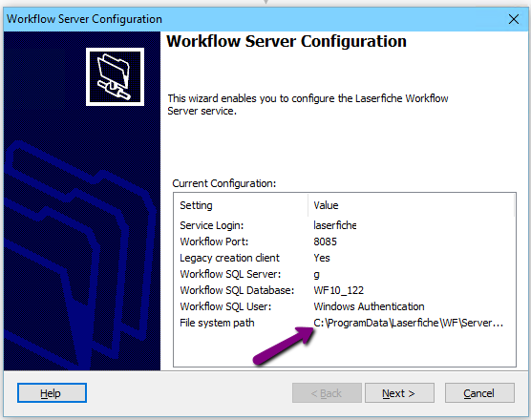This screenshot has width=531, height=420.
Task: Close the Workflow Server Configuration dialog
Action: pos(514,19)
